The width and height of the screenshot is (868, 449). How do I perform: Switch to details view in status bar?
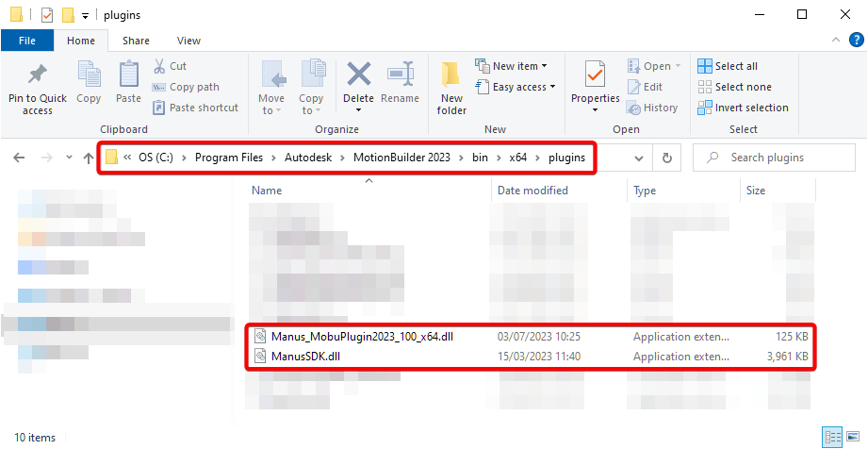pos(832,438)
